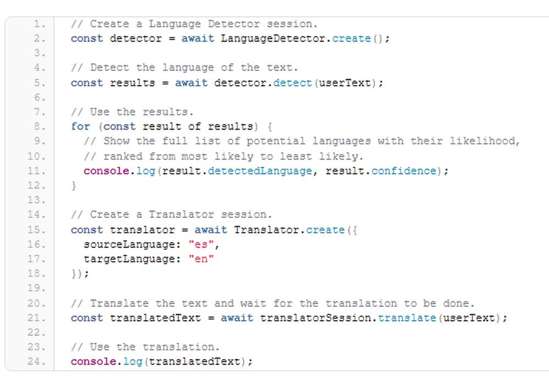The width and height of the screenshot is (549, 392).
Task: Click the closing brace on line 12
Action: (74, 186)
